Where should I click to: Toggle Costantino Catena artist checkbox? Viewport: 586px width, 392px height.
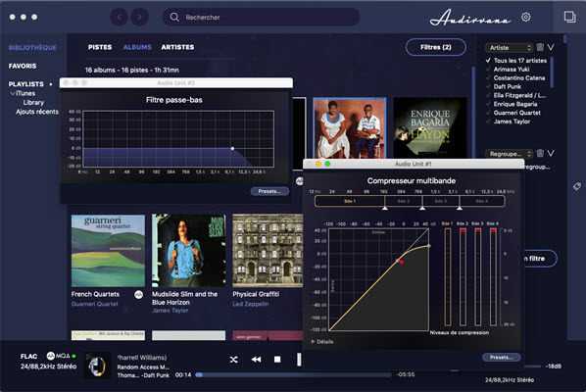[x=488, y=77]
